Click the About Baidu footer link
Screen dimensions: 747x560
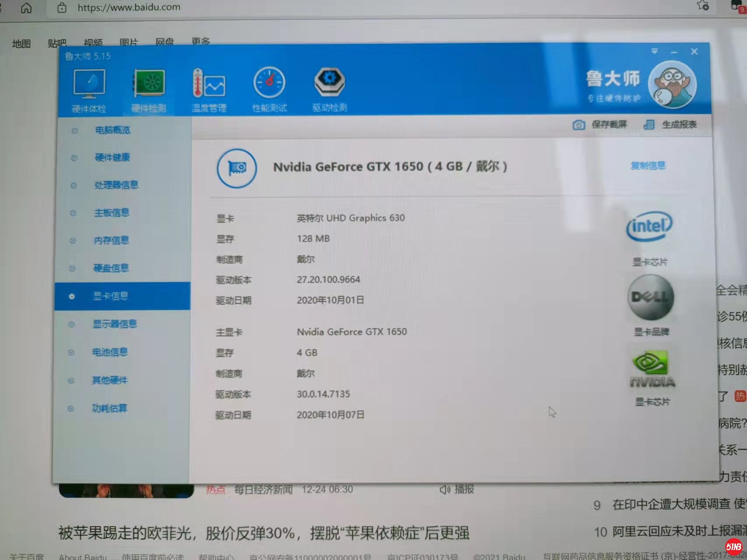point(83,556)
